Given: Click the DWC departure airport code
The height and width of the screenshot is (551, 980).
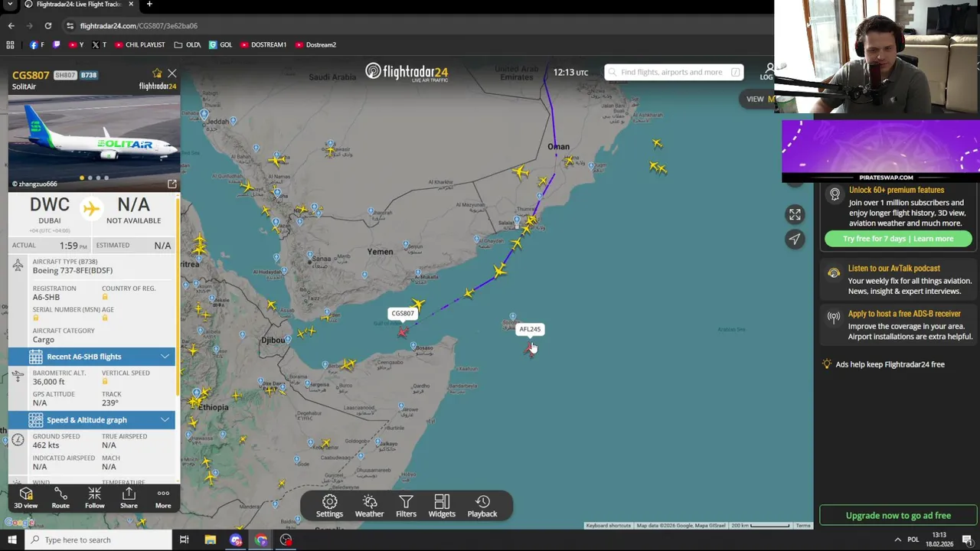Looking at the screenshot, I should pyautogui.click(x=50, y=205).
